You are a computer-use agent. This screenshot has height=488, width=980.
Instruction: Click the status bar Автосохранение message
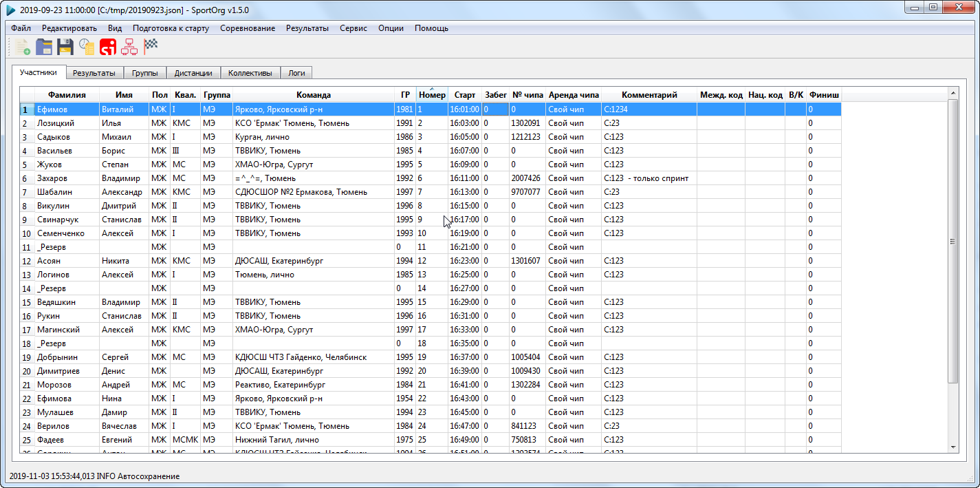coord(94,476)
